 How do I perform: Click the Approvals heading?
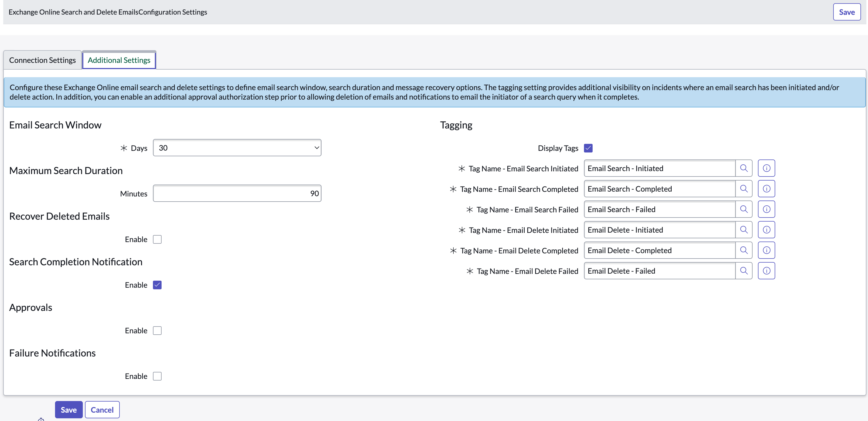tap(31, 307)
